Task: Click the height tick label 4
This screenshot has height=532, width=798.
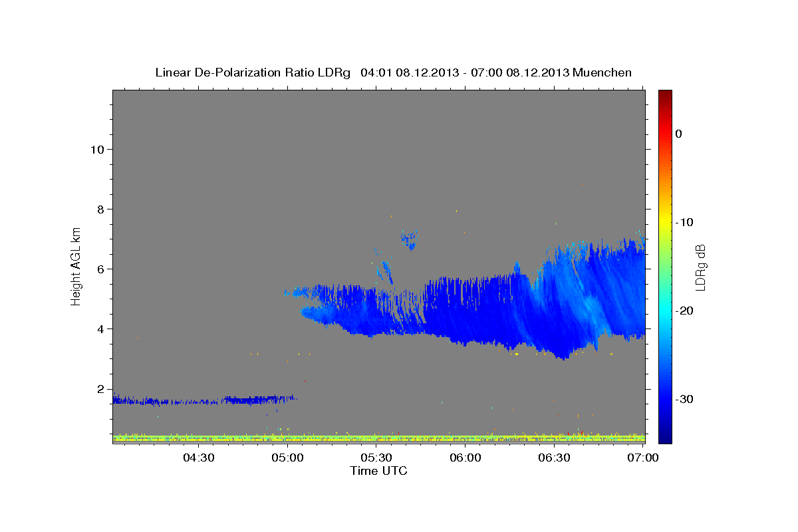Action: point(100,329)
